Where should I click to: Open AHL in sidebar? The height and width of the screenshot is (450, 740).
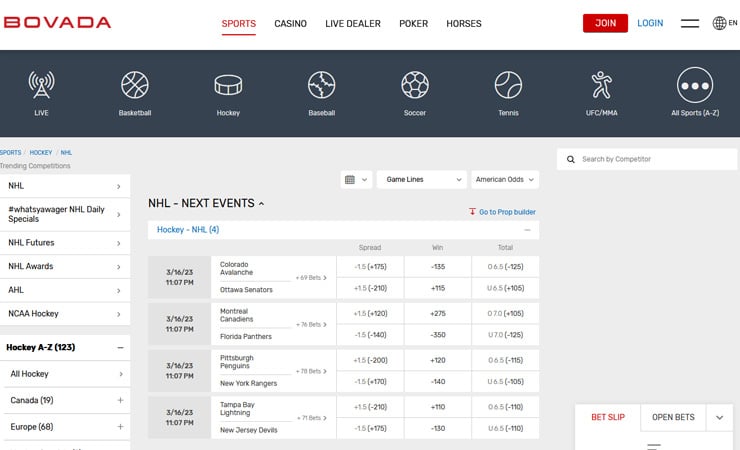[x=65, y=290]
